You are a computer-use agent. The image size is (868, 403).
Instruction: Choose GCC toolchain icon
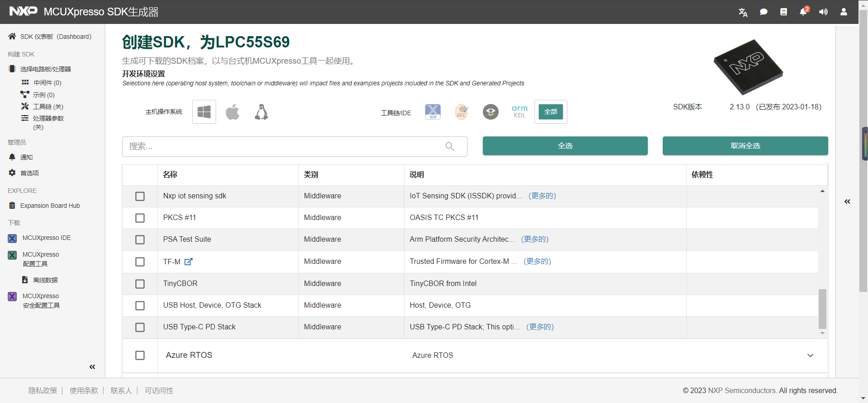click(462, 112)
